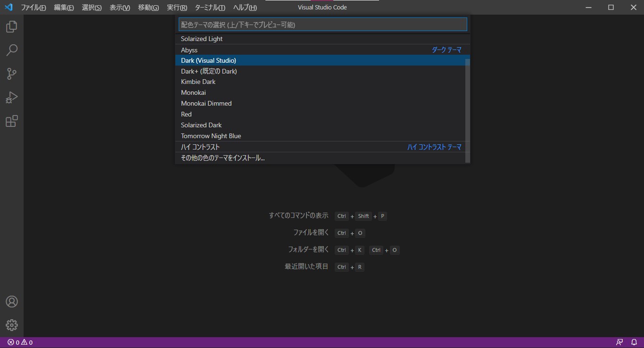This screenshot has width=644, height=348.
Task: Focus the 配色テーマの選択 input box
Action: tap(322, 25)
